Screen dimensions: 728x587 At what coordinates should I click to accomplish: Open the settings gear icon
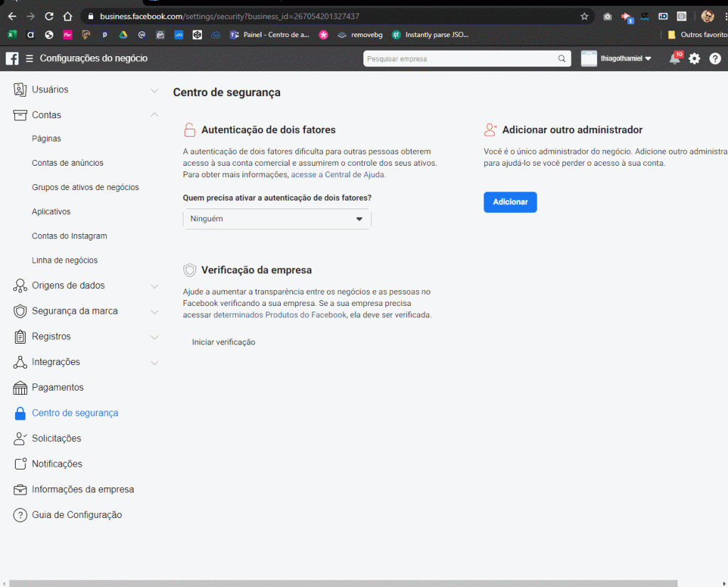[x=695, y=59]
